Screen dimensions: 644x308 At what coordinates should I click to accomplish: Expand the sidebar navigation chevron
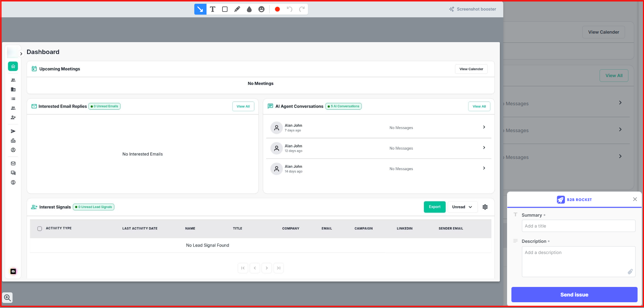pos(21,54)
